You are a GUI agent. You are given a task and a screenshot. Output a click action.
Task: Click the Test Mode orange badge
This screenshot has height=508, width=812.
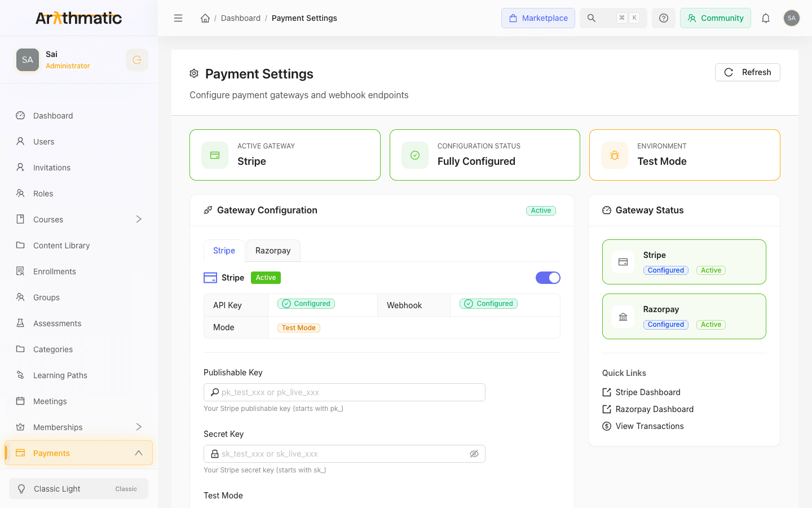point(299,328)
